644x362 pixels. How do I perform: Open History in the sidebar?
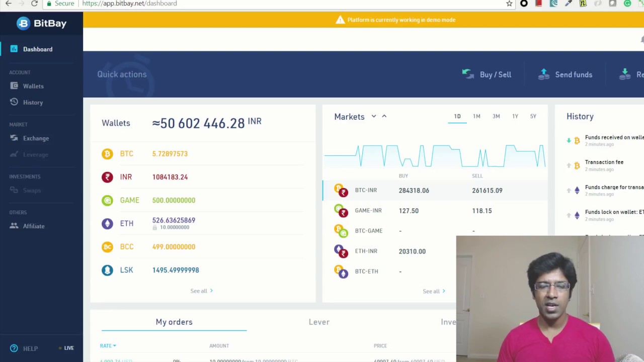33,103
